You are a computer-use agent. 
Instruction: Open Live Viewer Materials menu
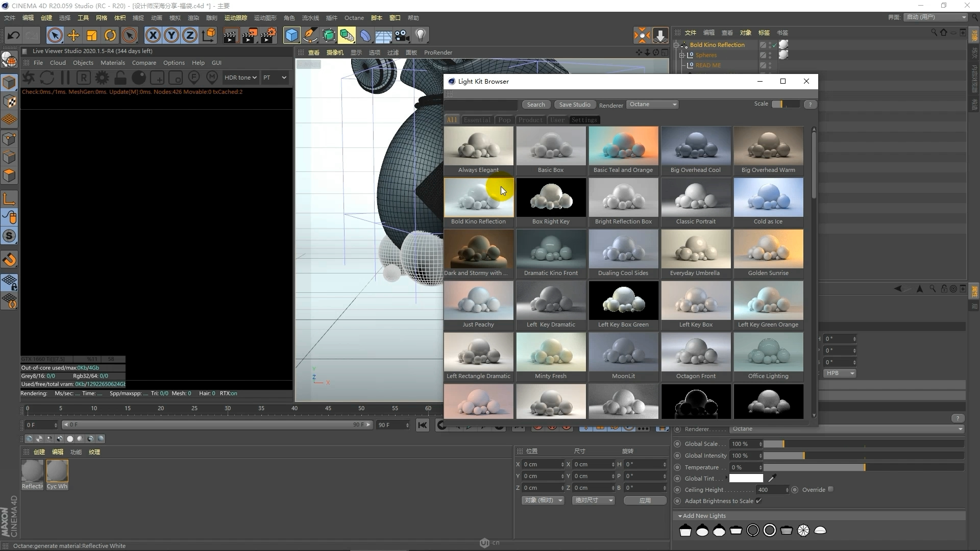tap(112, 63)
